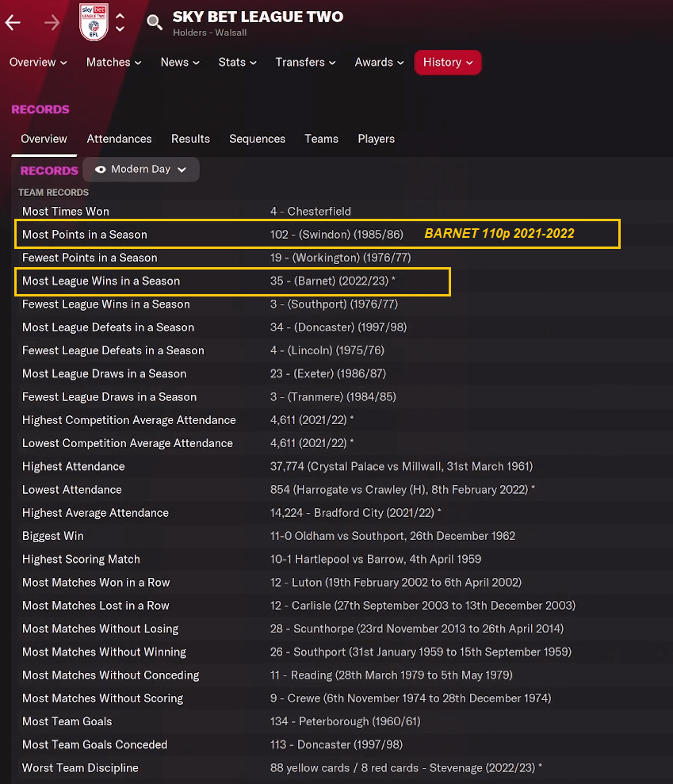Click '102 - (Swindon) (1985/86)' value
This screenshot has width=673, height=784.
pyautogui.click(x=336, y=235)
